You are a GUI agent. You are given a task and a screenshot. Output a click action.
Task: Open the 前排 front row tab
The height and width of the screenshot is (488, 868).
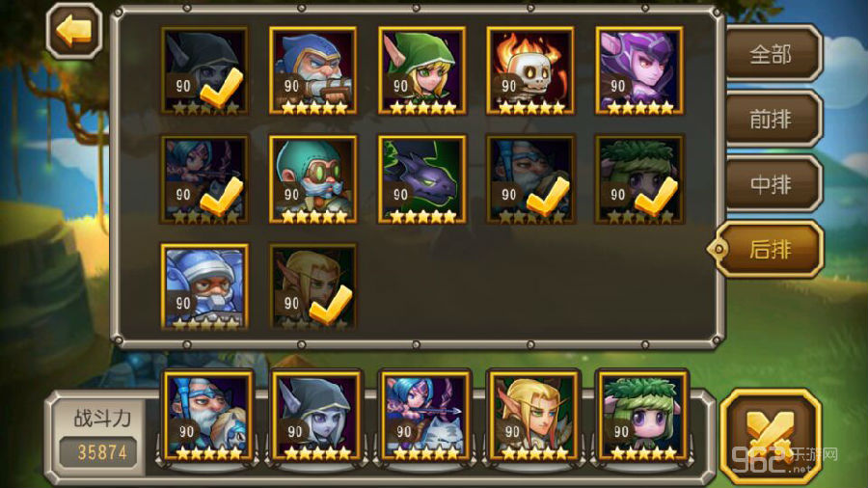tap(772, 119)
